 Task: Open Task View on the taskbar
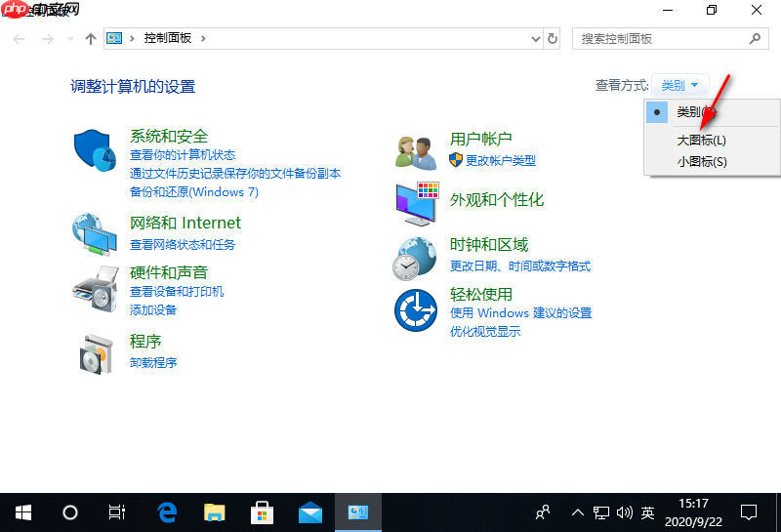pos(117,512)
